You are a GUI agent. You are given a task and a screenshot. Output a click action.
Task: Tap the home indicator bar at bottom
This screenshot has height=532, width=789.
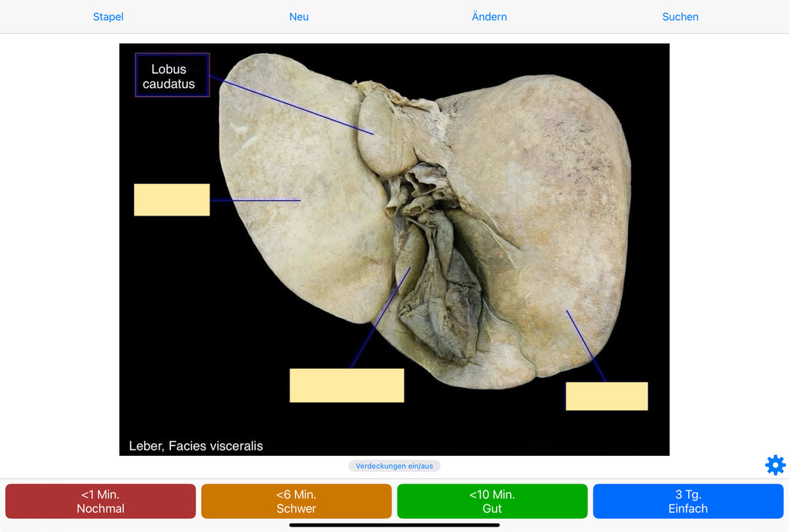394,527
